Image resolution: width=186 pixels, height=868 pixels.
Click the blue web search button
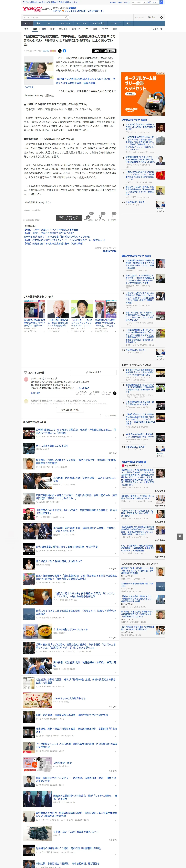tap(161, 2)
